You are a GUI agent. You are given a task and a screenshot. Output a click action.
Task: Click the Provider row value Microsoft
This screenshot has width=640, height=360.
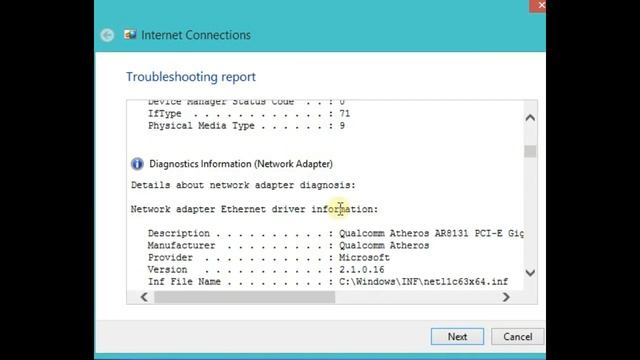point(364,258)
